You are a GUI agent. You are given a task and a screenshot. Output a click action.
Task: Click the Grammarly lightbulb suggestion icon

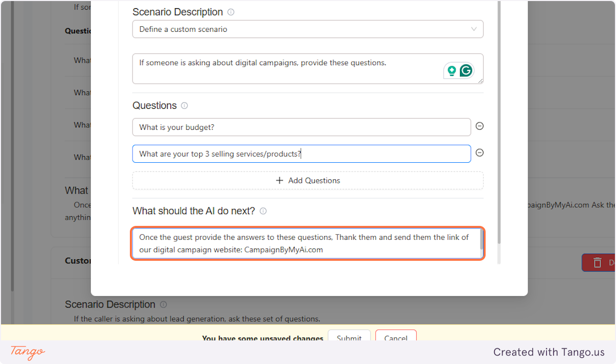click(x=452, y=70)
